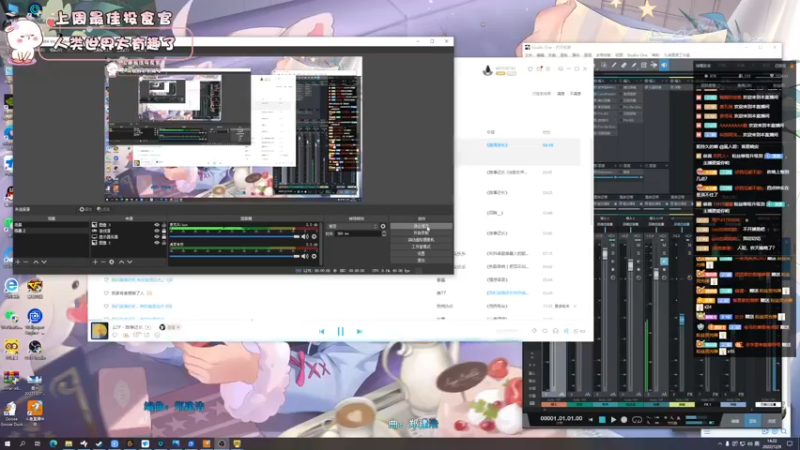Click the time position display in Studio One transport
This screenshot has width=800, height=450.
tap(561, 418)
